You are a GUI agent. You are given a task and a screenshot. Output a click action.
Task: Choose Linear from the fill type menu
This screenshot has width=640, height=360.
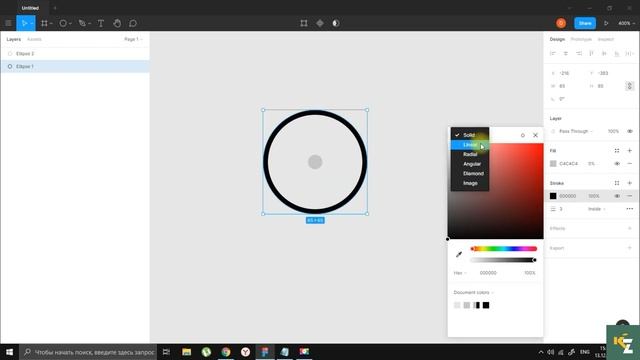[470, 145]
